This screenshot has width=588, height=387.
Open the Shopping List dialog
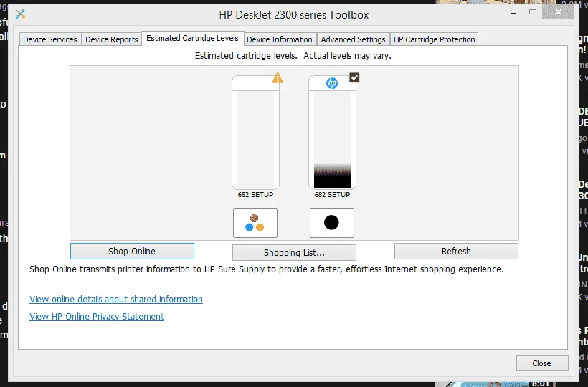(x=294, y=252)
